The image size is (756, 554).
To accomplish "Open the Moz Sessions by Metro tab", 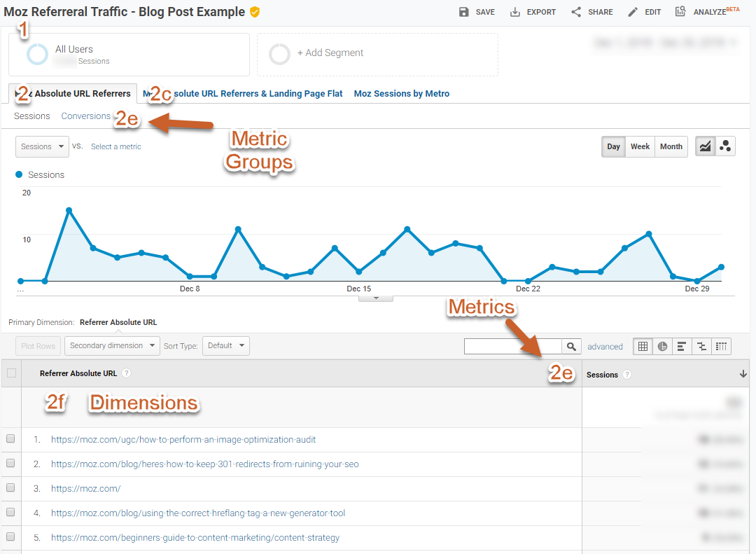I will click(x=401, y=93).
